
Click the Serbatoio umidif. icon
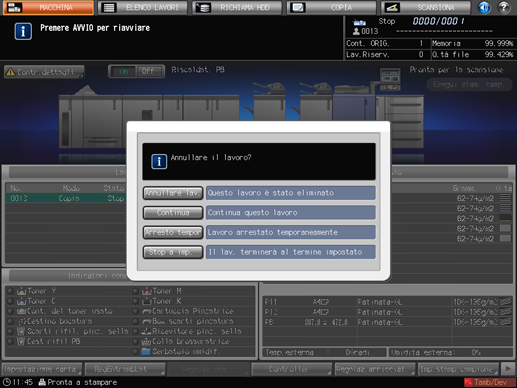[146, 352]
